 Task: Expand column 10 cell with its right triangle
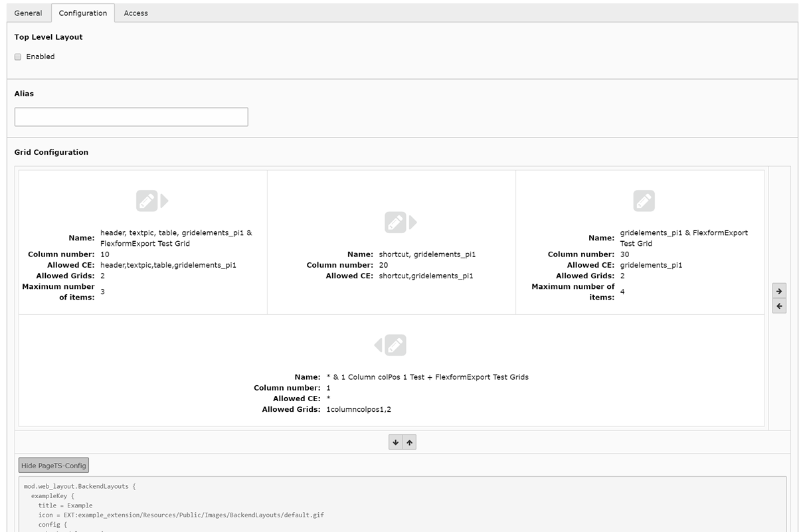coord(164,201)
